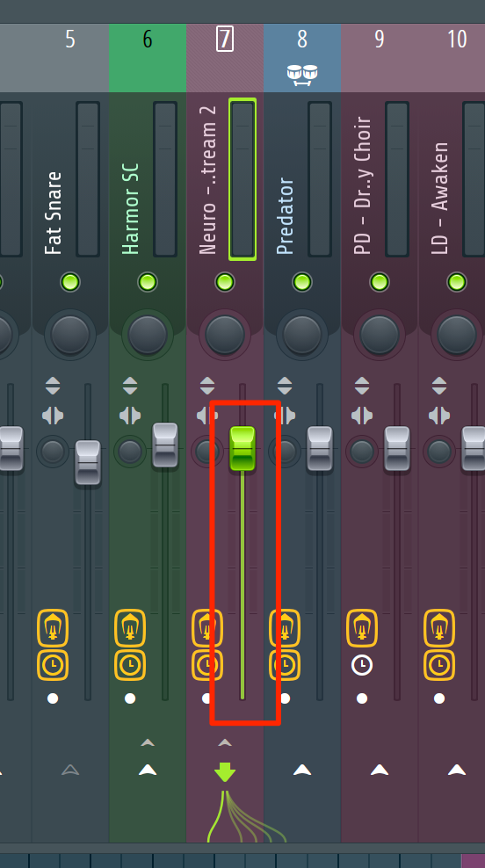Click the send arrow under Predator track
The image size is (485, 868).
[301, 770]
